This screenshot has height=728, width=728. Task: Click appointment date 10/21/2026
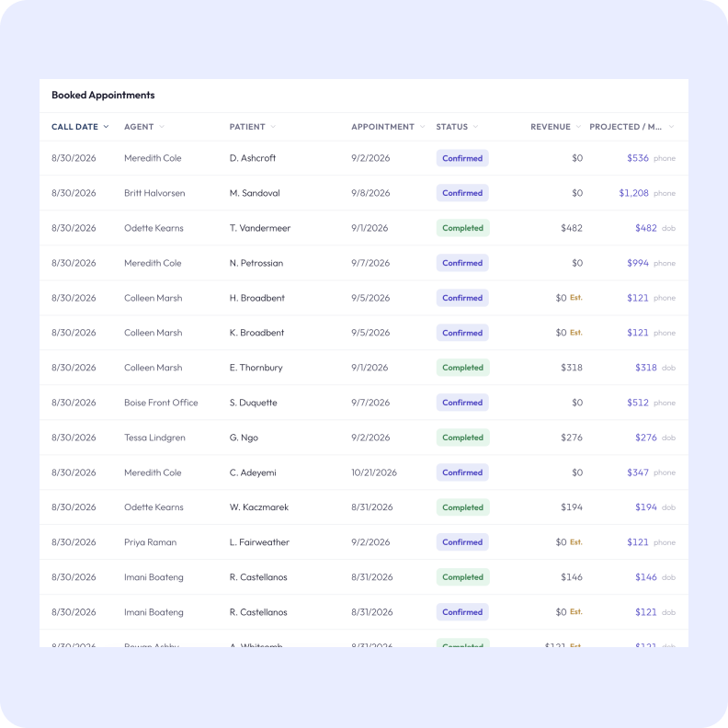(374, 472)
